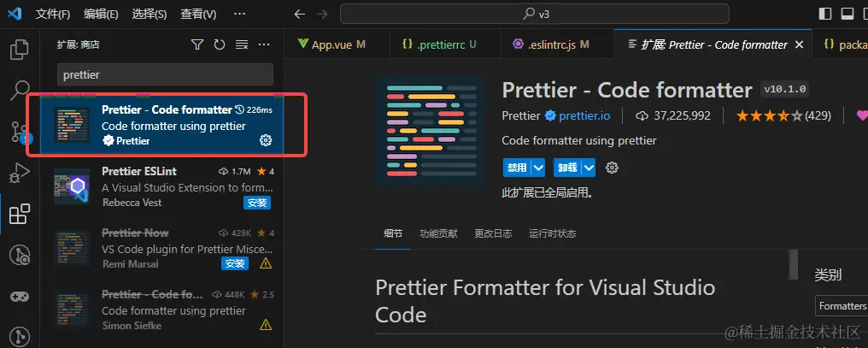The height and width of the screenshot is (348, 868).
Task: Click the readme vertical scrollbar
Action: [794, 264]
